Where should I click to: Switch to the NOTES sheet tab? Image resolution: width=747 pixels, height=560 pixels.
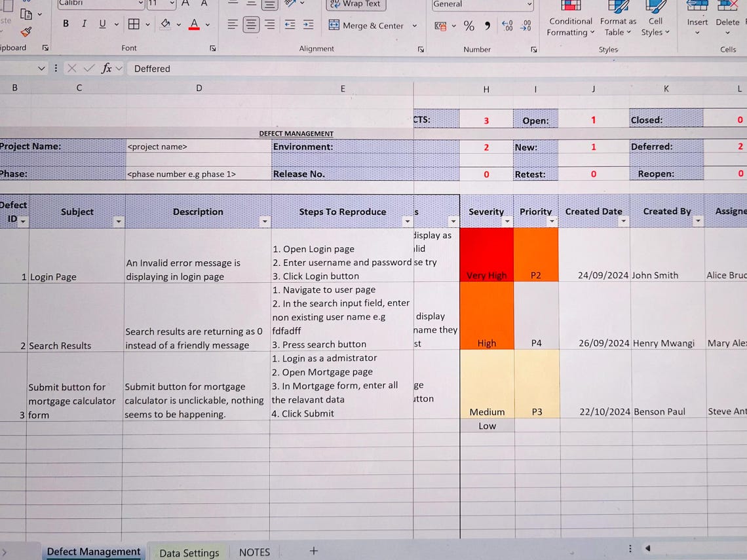[x=254, y=552]
